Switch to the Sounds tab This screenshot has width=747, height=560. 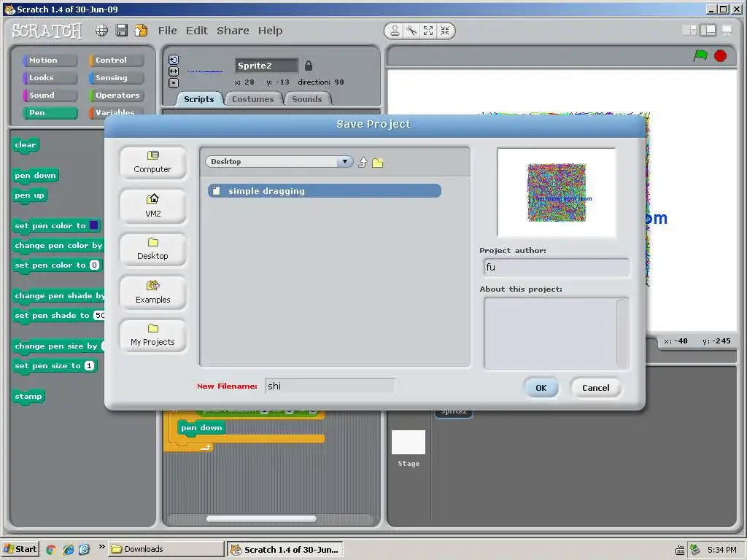[x=307, y=99]
